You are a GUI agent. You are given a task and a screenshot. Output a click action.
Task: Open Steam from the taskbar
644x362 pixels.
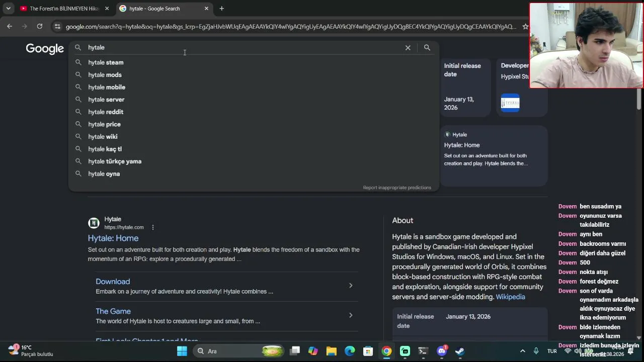point(460,351)
